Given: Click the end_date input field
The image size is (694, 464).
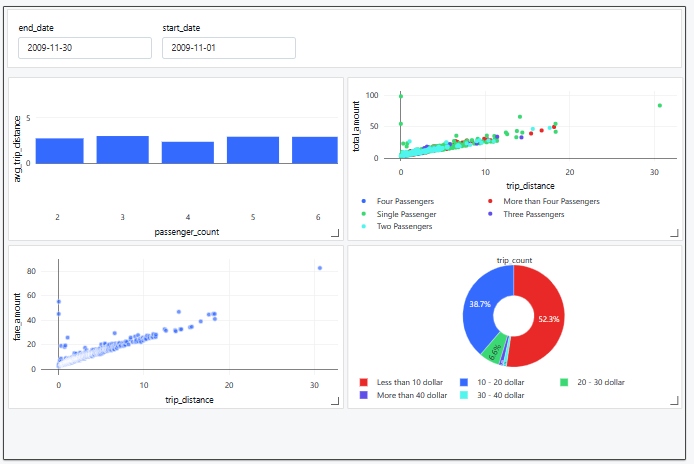Looking at the screenshot, I should pos(84,48).
